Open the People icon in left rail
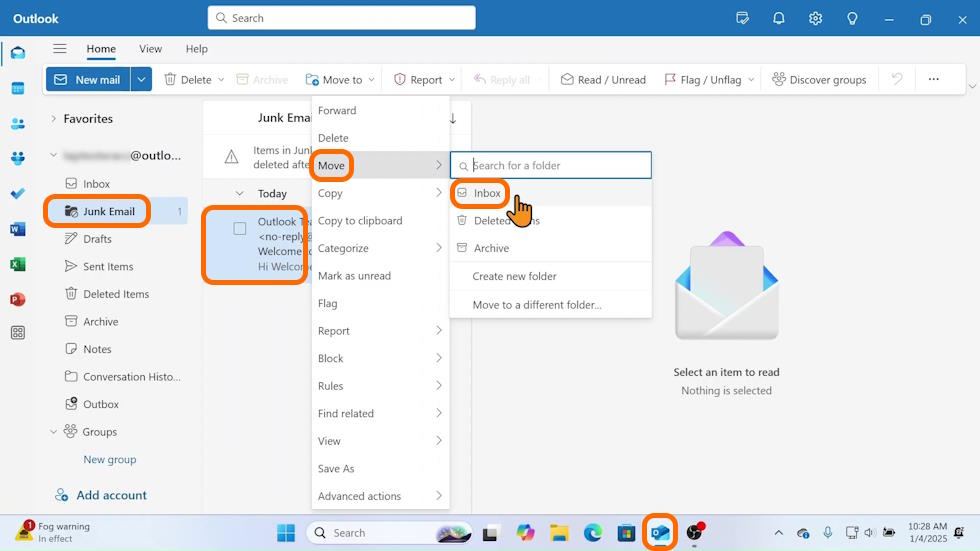The height and width of the screenshot is (551, 980). (x=17, y=124)
